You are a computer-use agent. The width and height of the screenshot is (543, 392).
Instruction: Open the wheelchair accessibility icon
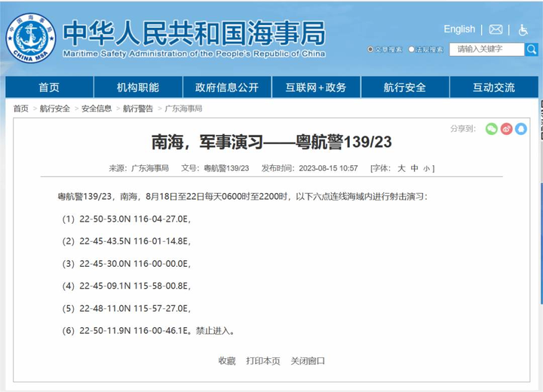pos(523,30)
